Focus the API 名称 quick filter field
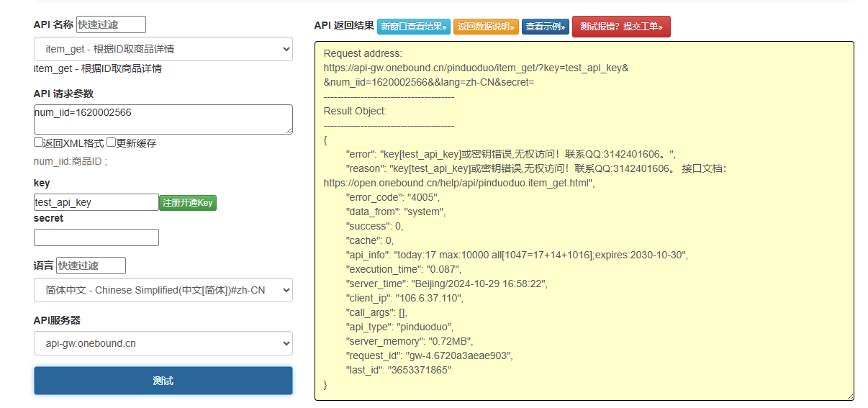 tap(111, 24)
